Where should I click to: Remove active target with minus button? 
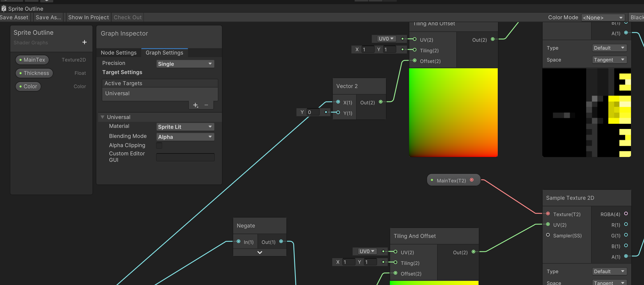(x=206, y=105)
